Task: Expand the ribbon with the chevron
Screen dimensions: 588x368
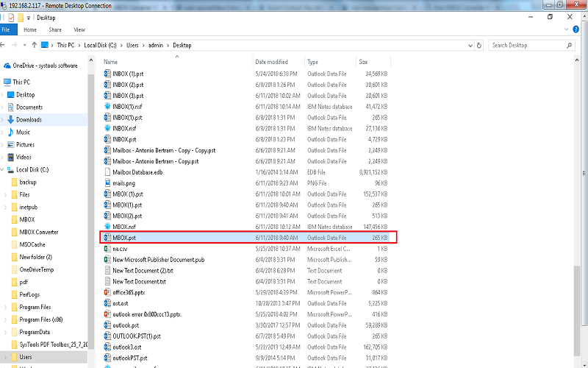Action: click(566, 29)
